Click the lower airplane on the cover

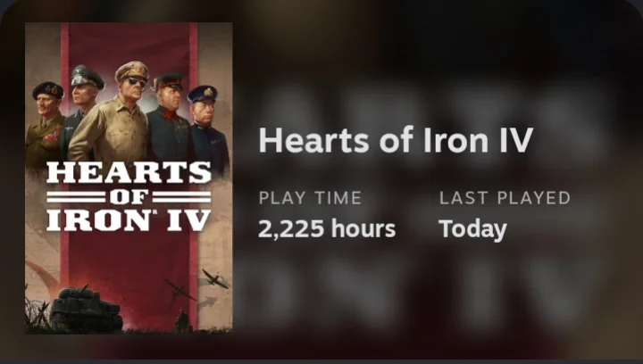(x=180, y=290)
